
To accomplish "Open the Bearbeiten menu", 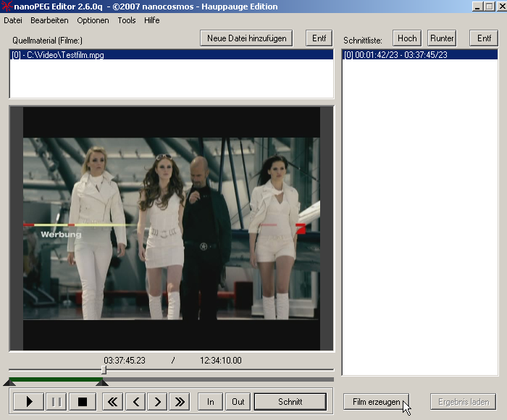I will [x=49, y=20].
